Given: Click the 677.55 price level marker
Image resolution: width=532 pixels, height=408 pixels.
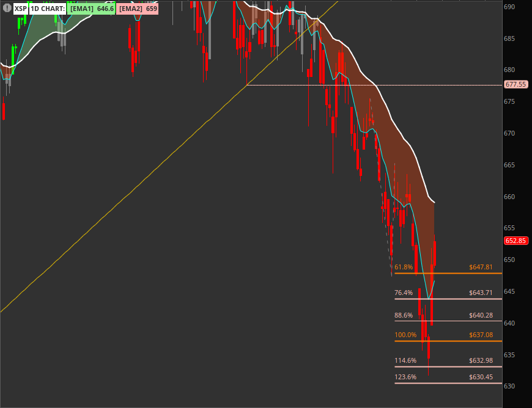Looking at the screenshot, I should click(x=515, y=86).
